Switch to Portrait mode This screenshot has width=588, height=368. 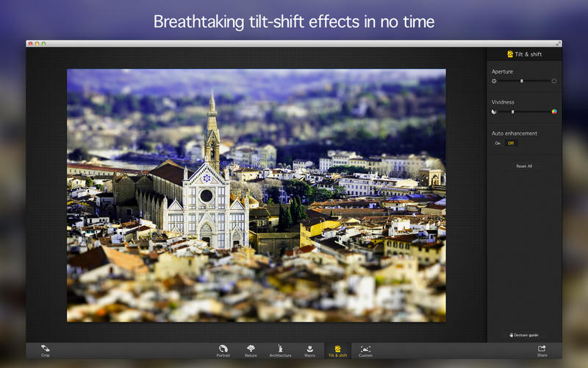(x=223, y=351)
